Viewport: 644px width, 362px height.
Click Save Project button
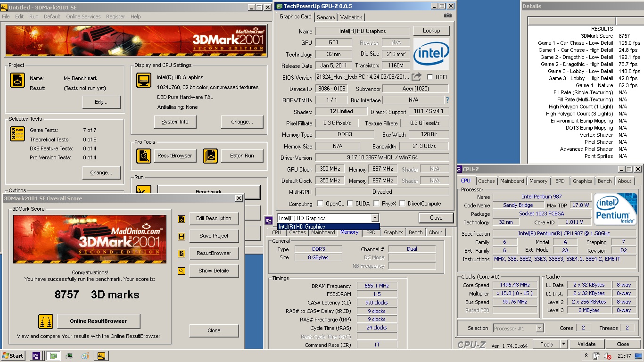pyautogui.click(x=214, y=236)
